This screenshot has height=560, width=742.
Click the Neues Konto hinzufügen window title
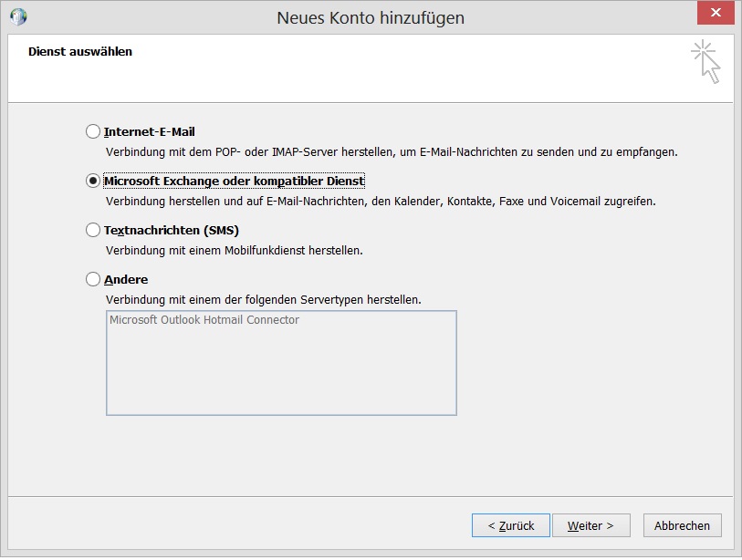(x=371, y=18)
